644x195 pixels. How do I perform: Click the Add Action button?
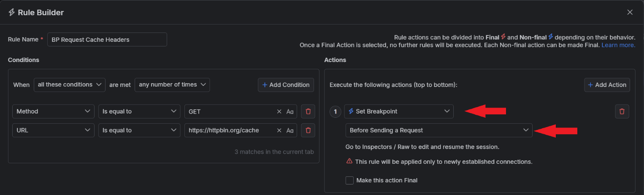pyautogui.click(x=607, y=85)
